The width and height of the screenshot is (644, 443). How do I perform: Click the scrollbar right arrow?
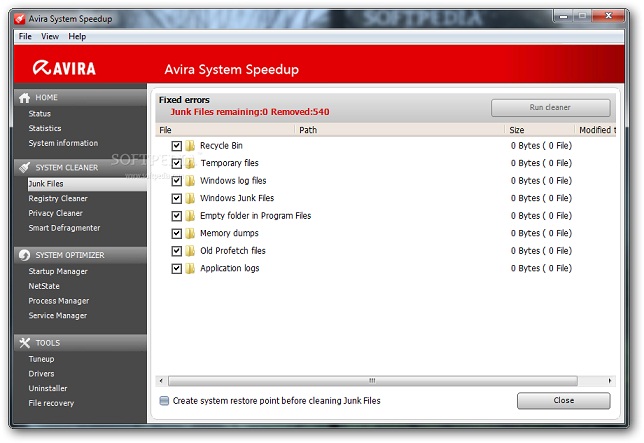pyautogui.click(x=610, y=381)
